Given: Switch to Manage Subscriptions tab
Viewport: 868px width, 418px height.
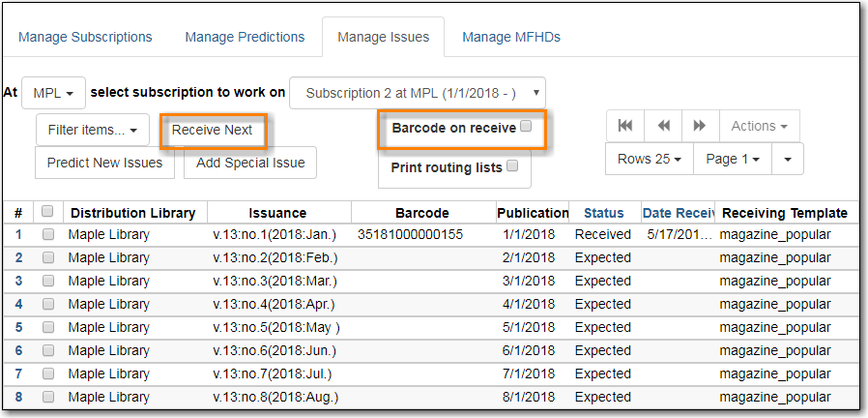Looking at the screenshot, I should click(85, 37).
